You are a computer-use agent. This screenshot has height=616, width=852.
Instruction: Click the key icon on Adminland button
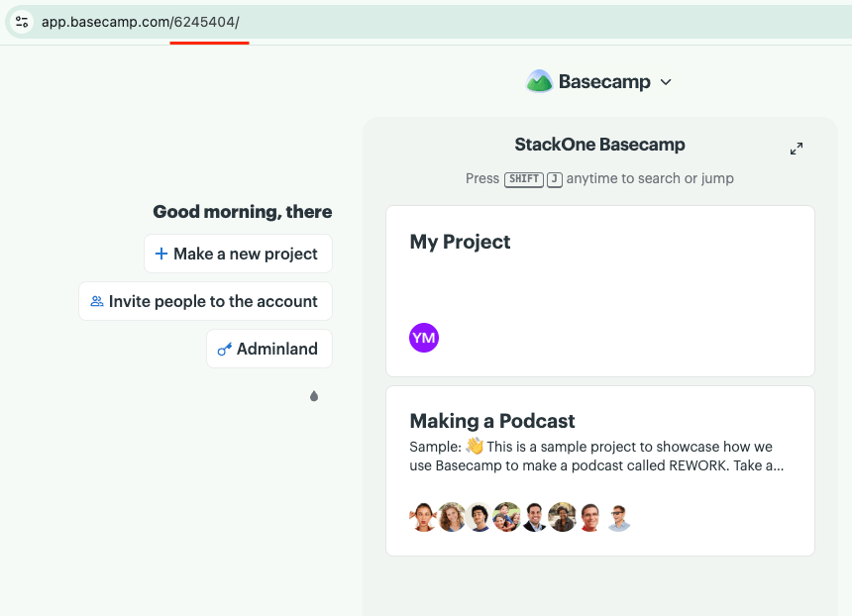(225, 350)
